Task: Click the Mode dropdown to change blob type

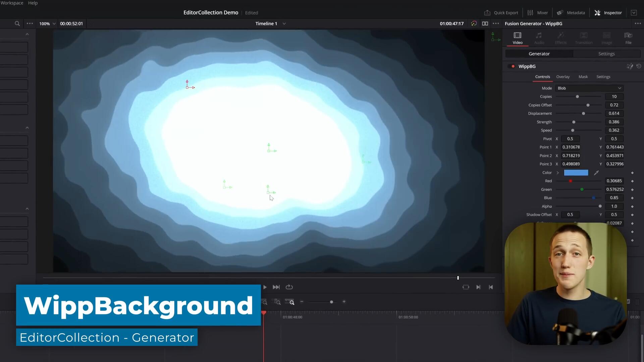Action: point(590,88)
